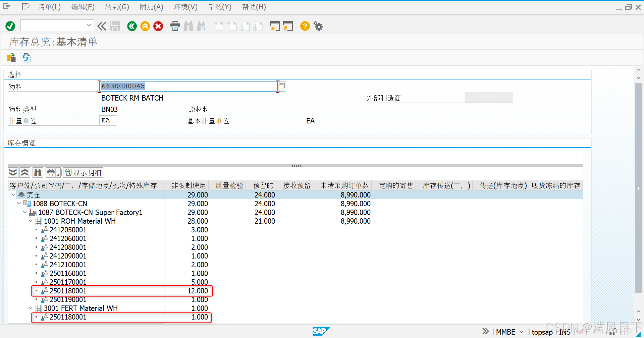Click the Find binoculars icon in the toolbar
The width and height of the screenshot is (644, 338).
[x=189, y=26]
